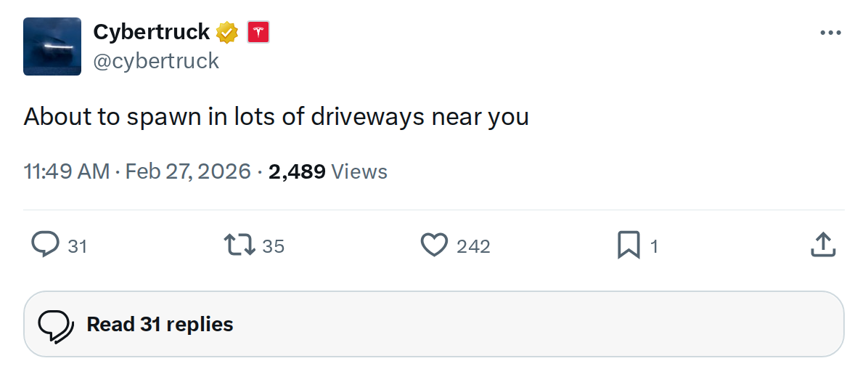The width and height of the screenshot is (868, 369).
Task: Click the bookmark count 1
Action: click(x=654, y=246)
